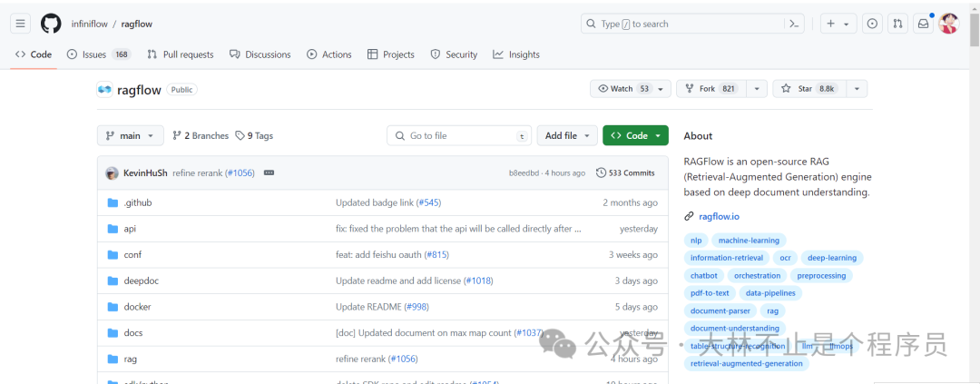
Task: Open the Add file dropdown
Action: pyautogui.click(x=567, y=135)
